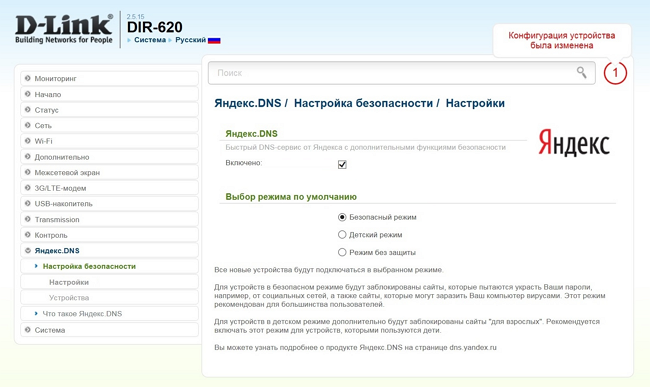Expand arrow icon beside 3G/LTE-модем
This screenshot has height=387, width=650.
[x=28, y=187]
